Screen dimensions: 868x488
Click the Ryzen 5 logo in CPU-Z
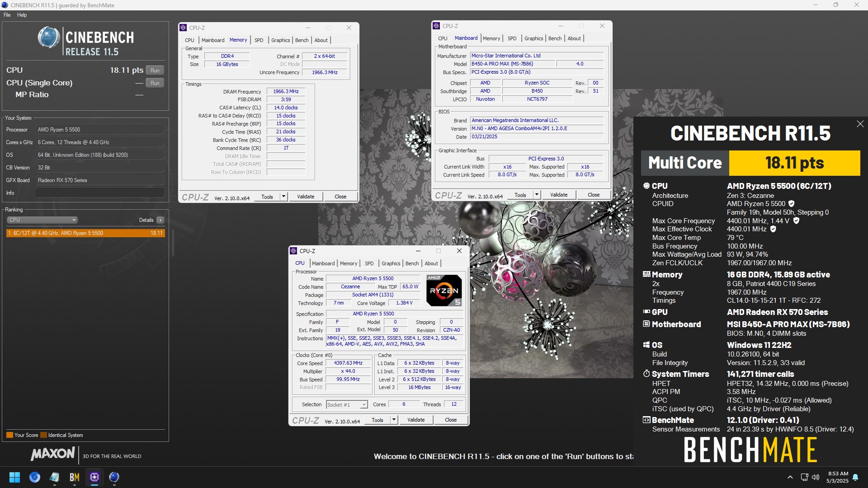point(444,291)
